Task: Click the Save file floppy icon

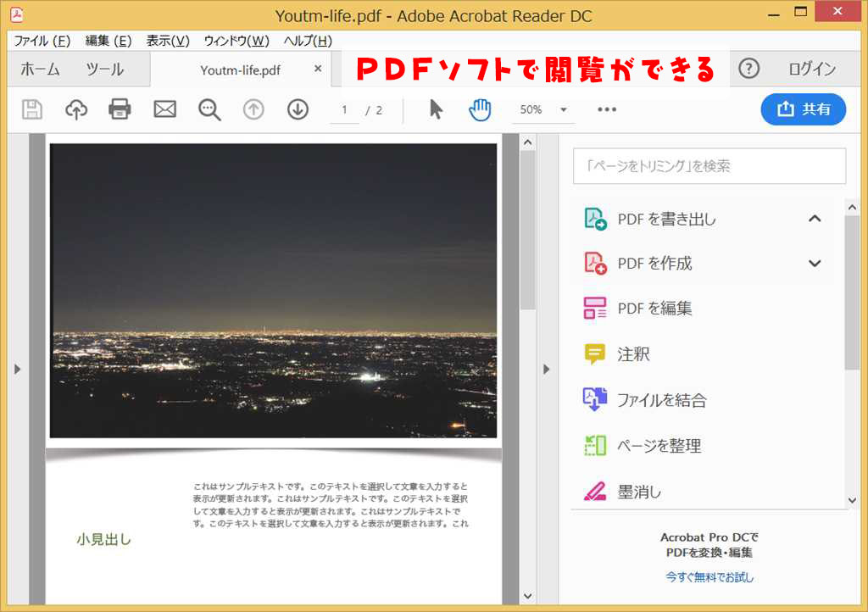Action: point(32,109)
